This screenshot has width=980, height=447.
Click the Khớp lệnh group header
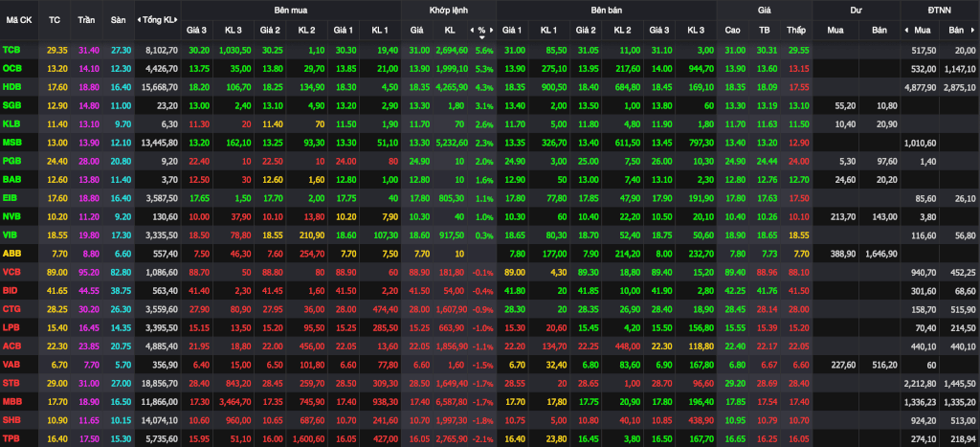click(x=449, y=11)
